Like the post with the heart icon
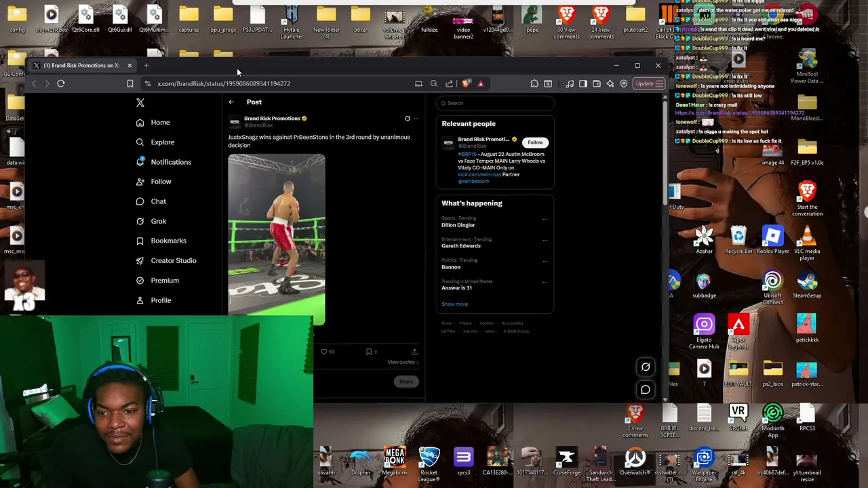868x488 pixels. pos(324,352)
